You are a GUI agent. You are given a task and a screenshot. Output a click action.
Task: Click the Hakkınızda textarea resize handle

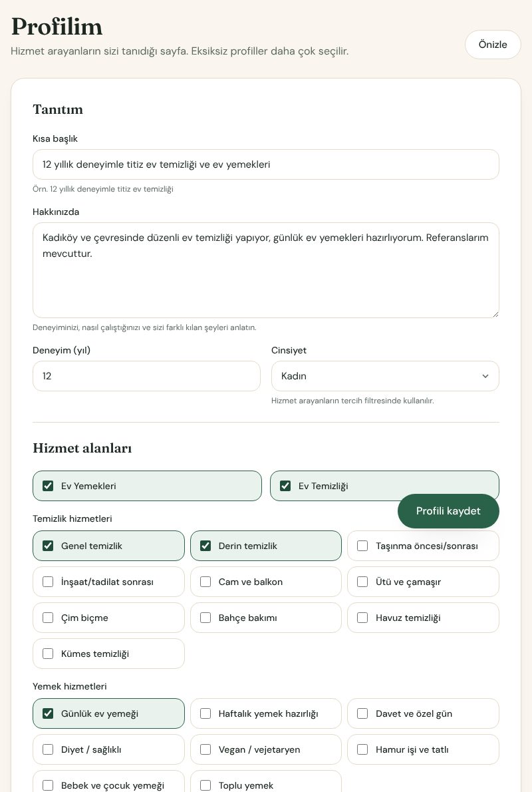(495, 313)
